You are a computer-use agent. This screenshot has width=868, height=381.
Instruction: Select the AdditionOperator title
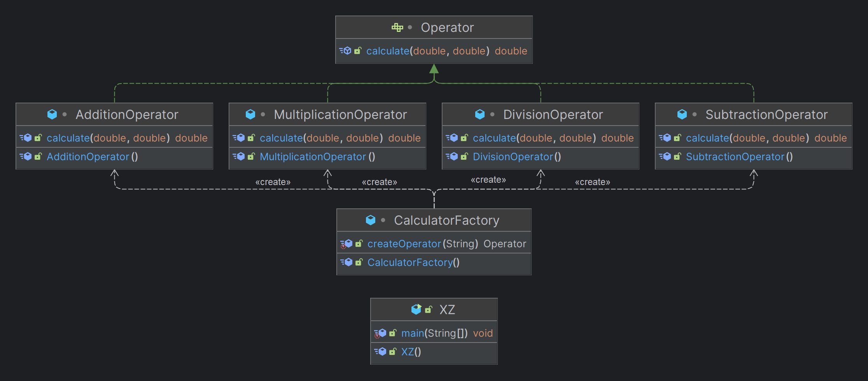tap(127, 115)
